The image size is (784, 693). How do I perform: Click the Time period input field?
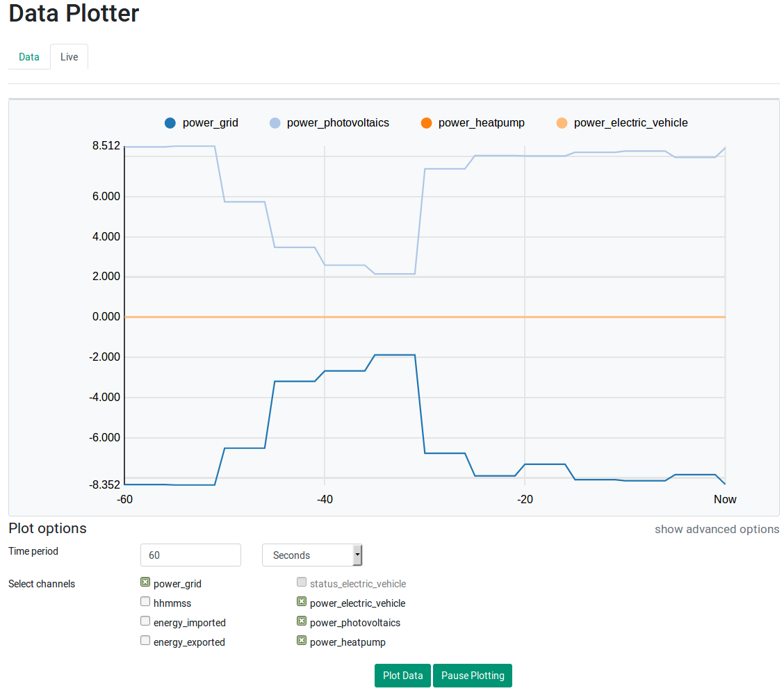(190, 555)
